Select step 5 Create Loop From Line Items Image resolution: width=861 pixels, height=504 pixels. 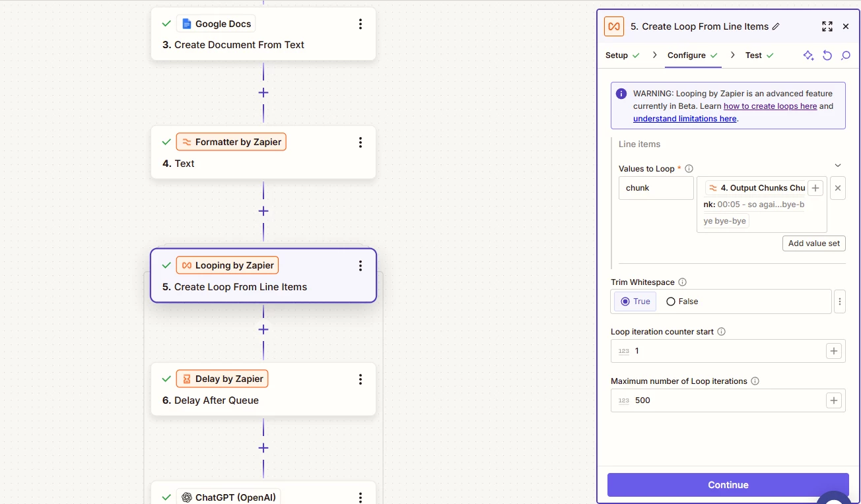(x=263, y=276)
